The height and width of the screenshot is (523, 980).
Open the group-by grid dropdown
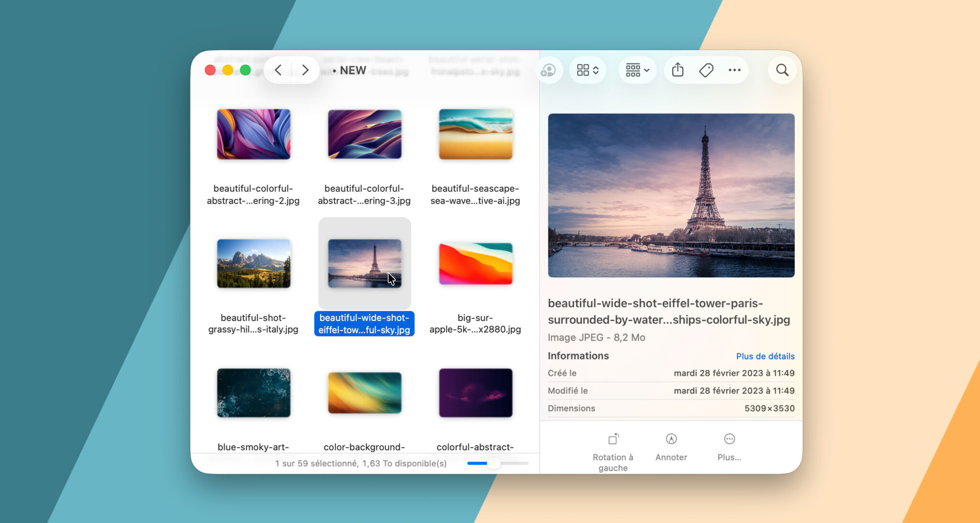pyautogui.click(x=637, y=70)
